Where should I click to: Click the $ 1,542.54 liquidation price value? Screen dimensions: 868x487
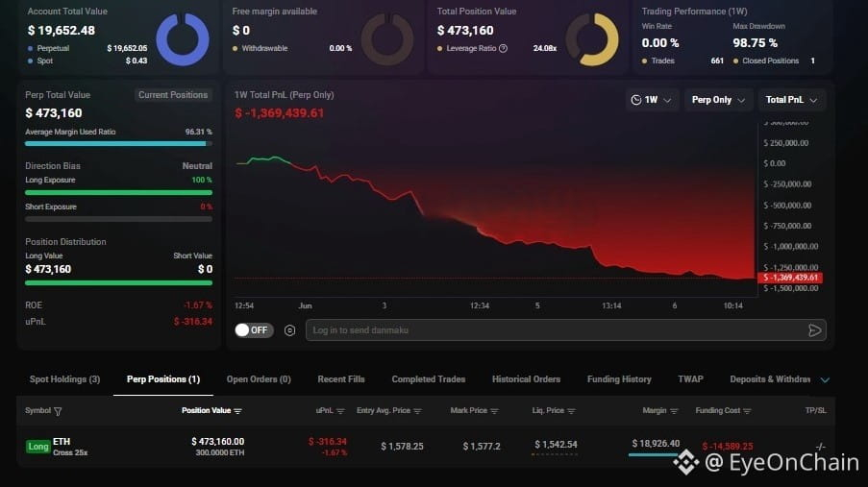coord(556,444)
